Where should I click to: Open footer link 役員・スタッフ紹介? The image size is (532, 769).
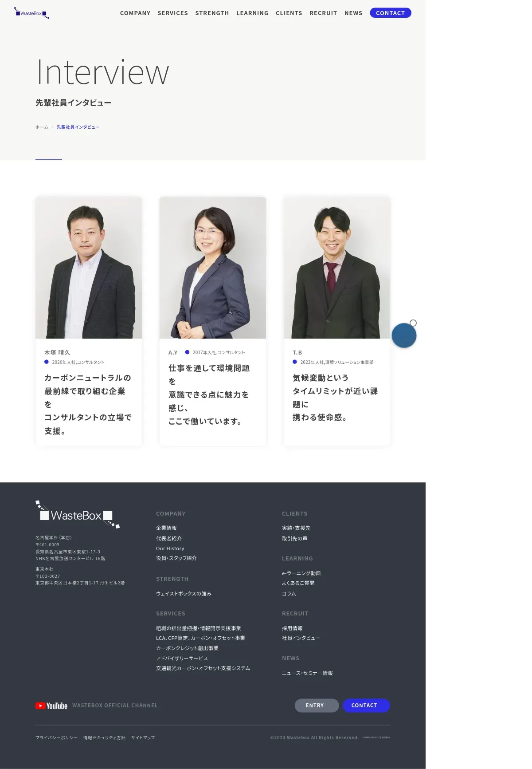(176, 558)
